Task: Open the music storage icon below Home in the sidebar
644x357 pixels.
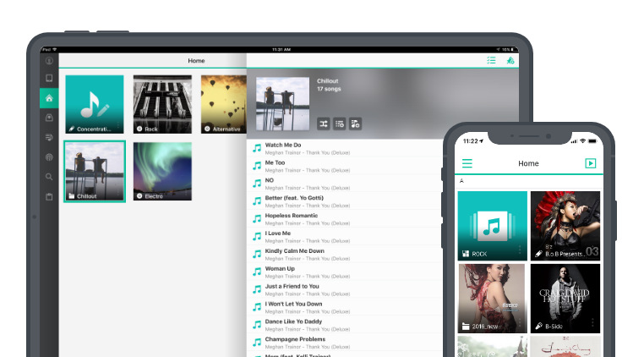Action: (49, 118)
